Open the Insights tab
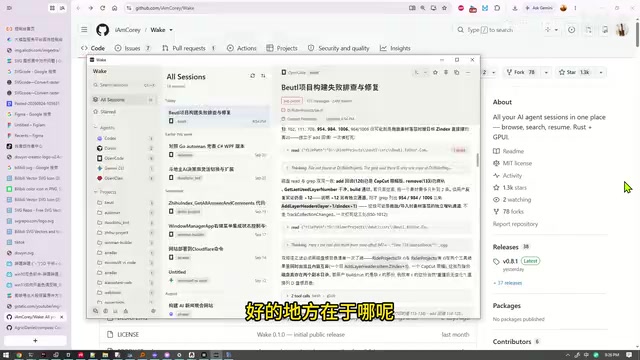Image resolution: width=640 pixels, height=360 pixels. pos(395,48)
